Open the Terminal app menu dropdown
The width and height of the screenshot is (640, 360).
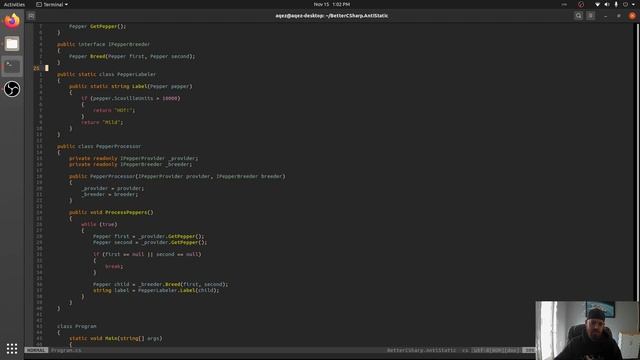[x=52, y=4]
